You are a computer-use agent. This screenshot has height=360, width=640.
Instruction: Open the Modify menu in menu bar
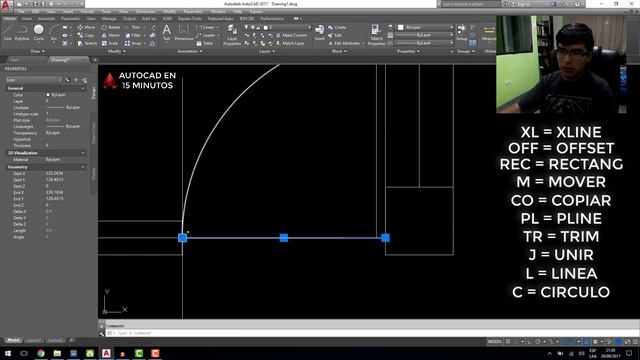[x=169, y=12]
